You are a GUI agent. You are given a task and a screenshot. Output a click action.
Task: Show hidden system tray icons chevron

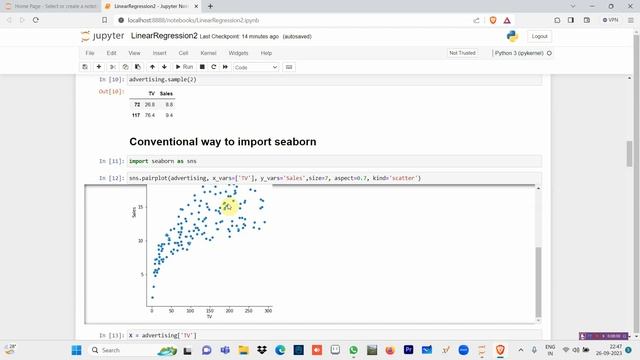pos(521,350)
